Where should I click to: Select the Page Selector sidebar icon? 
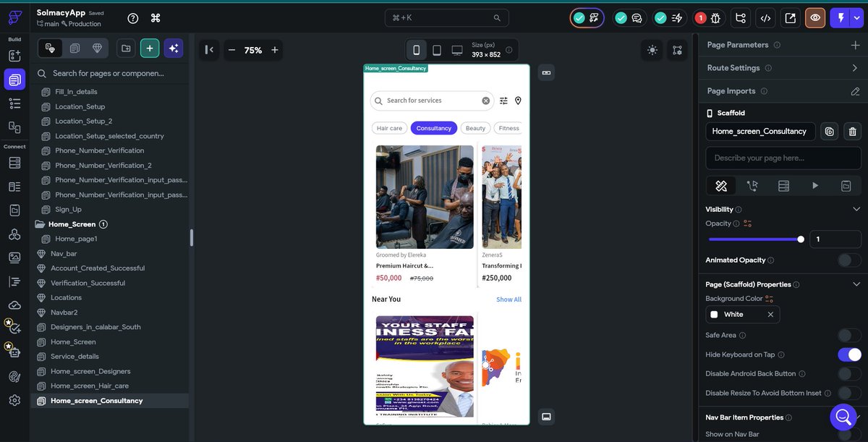14,80
